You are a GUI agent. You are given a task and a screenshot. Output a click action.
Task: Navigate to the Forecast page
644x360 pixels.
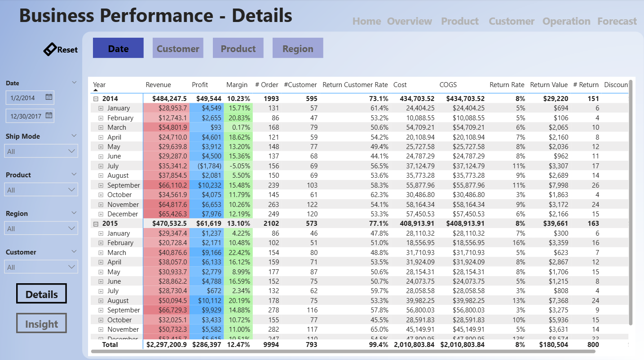(617, 22)
